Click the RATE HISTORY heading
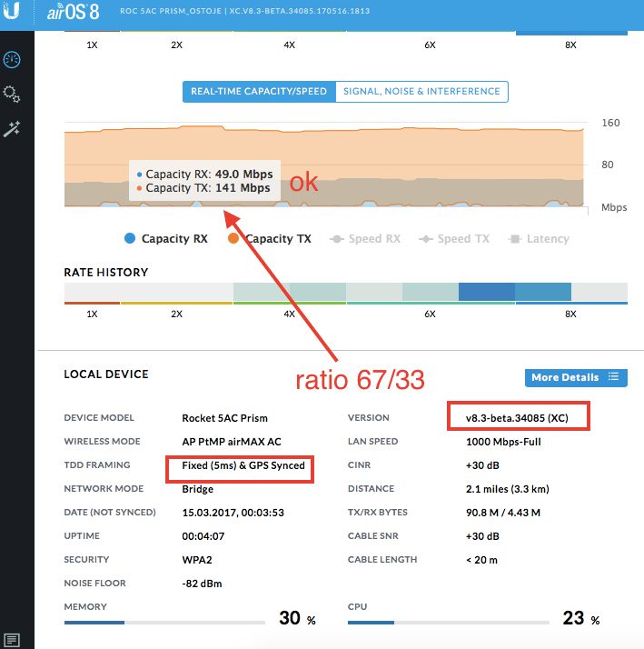This screenshot has height=649, width=644. tap(106, 273)
